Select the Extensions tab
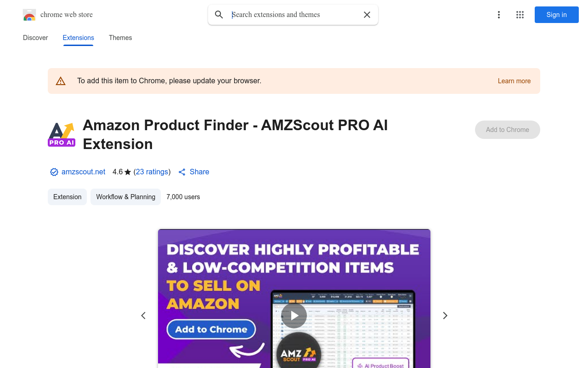 point(78,38)
